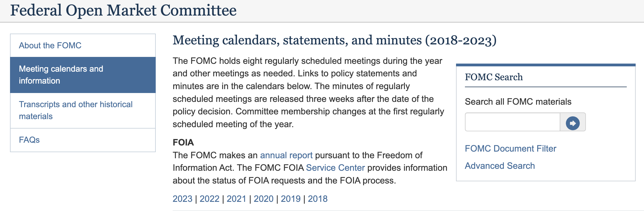Click the FOIA section heading

[x=183, y=142]
